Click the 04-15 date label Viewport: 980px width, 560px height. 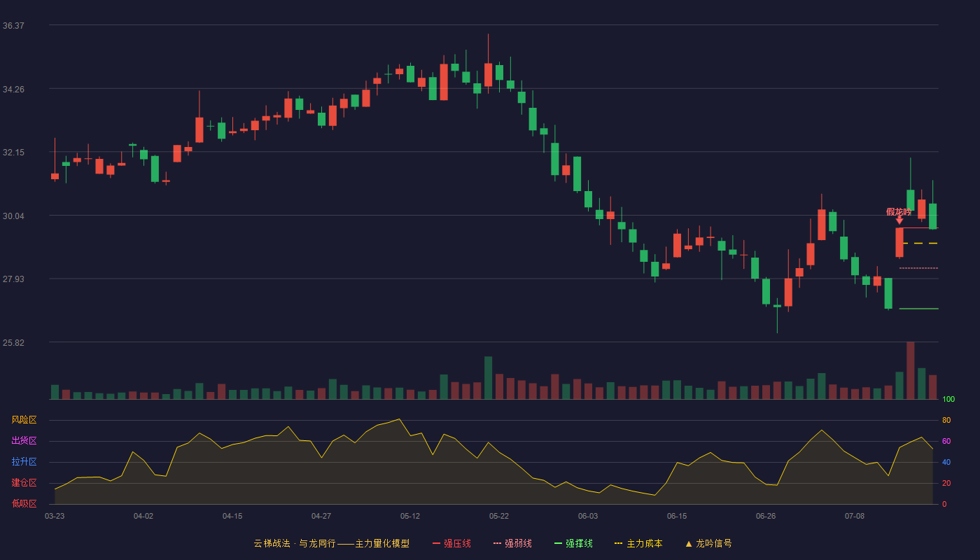pos(232,516)
